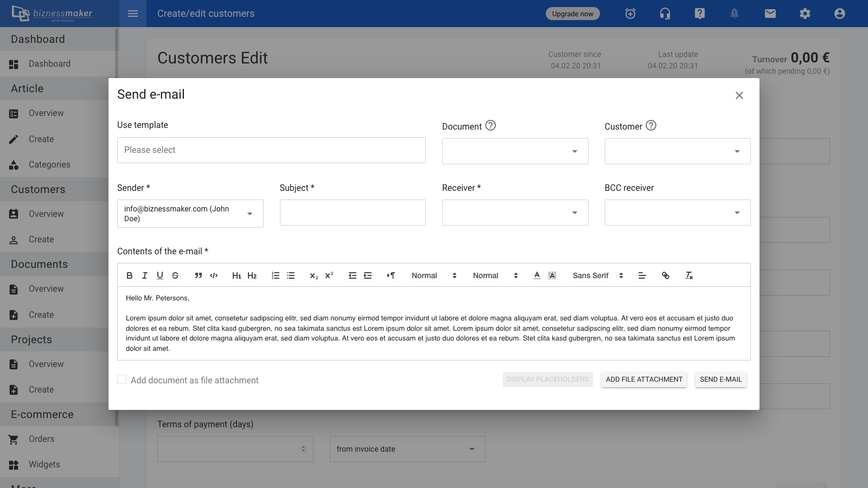Insert a code block in the editor
This screenshot has width=868, height=488.
[x=214, y=275]
